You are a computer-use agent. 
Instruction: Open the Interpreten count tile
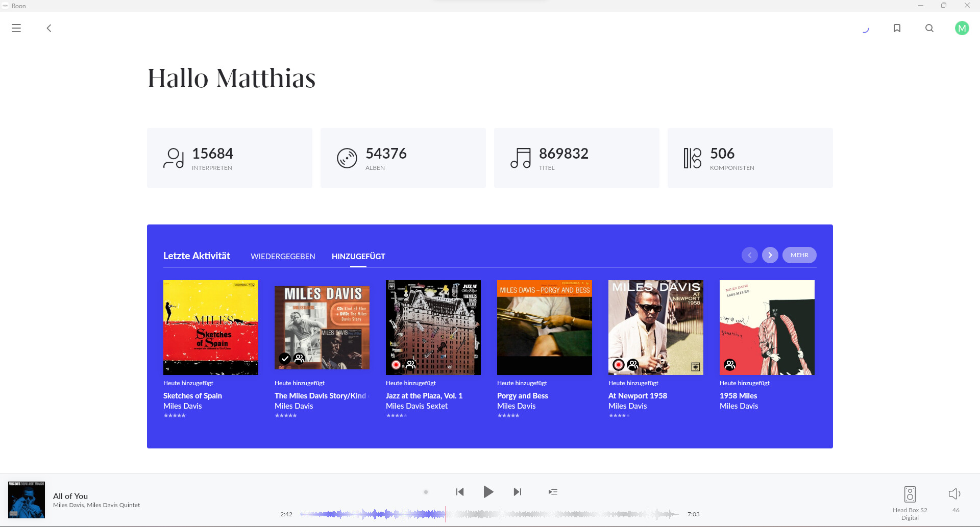(229, 158)
